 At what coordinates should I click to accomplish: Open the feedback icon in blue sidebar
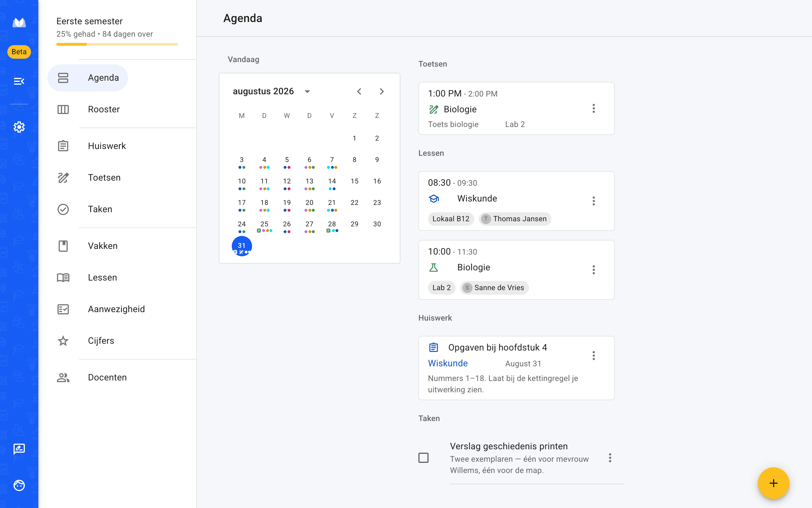click(x=19, y=449)
